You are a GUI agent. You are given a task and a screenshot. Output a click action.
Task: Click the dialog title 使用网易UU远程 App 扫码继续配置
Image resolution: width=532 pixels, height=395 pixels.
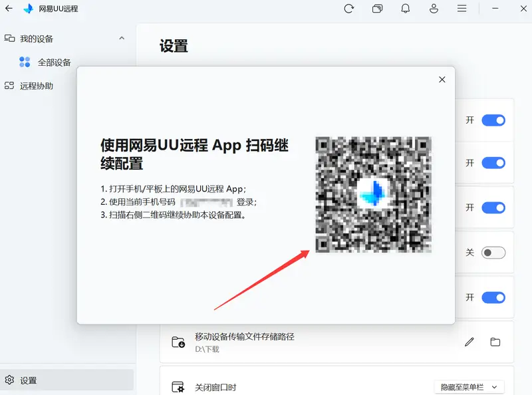pos(194,154)
